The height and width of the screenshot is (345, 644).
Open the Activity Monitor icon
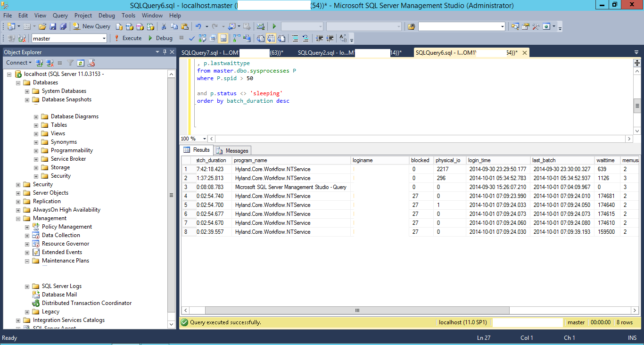[x=260, y=26]
